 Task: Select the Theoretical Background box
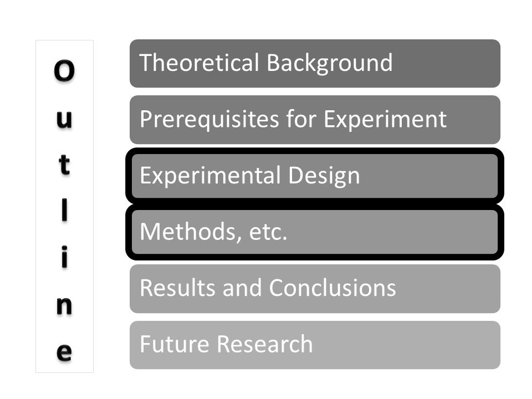(x=315, y=63)
